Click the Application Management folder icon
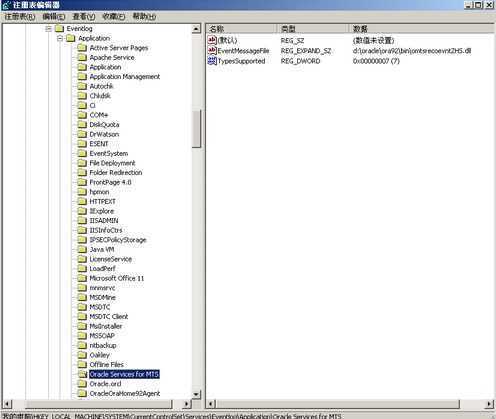 pos(82,77)
